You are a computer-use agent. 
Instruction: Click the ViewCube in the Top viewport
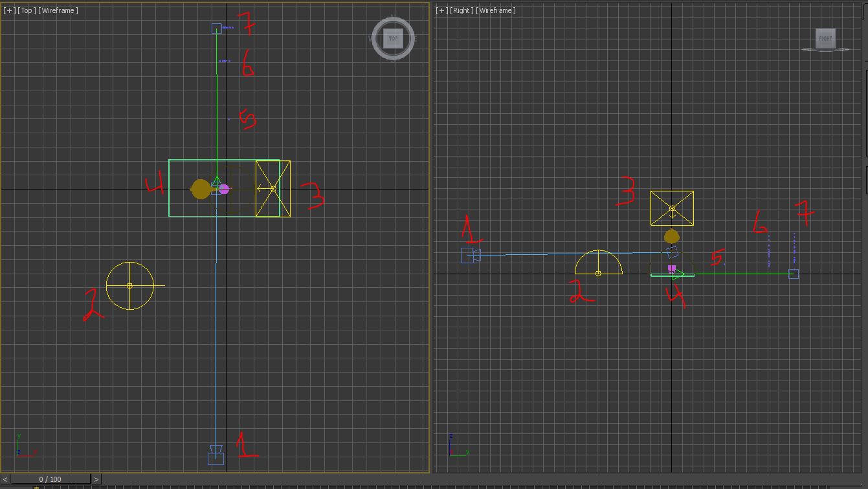click(393, 39)
